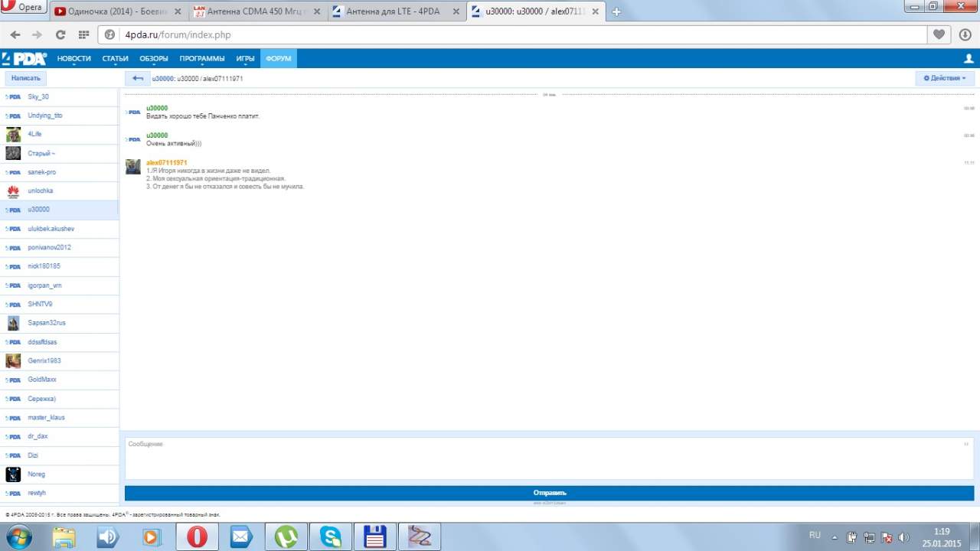
Task: Click the Написать button
Action: pyautogui.click(x=25, y=78)
